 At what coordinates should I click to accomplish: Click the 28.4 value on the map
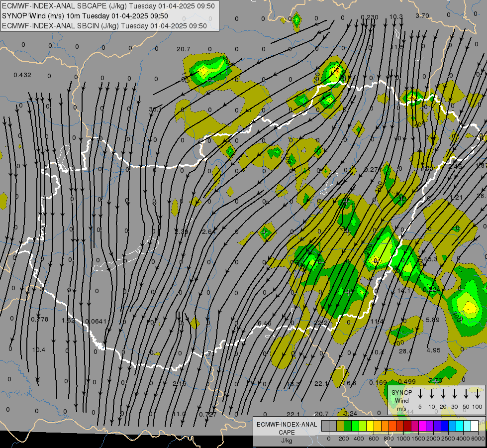point(405,351)
